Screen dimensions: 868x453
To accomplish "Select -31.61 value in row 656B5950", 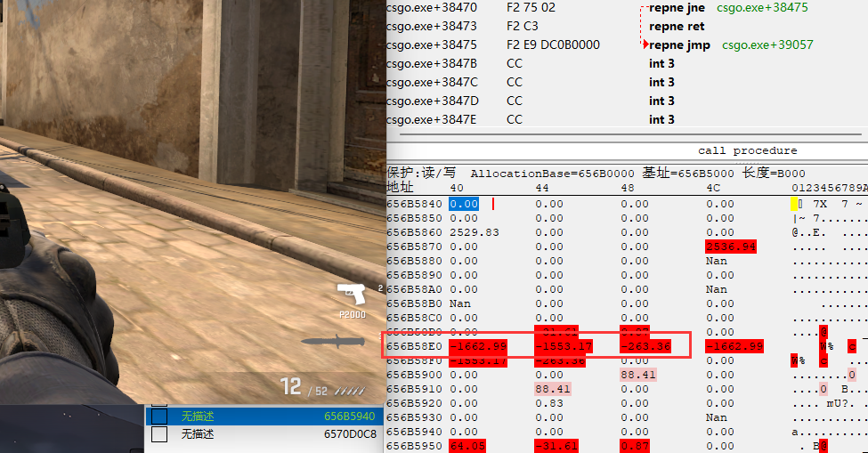I will [556, 446].
